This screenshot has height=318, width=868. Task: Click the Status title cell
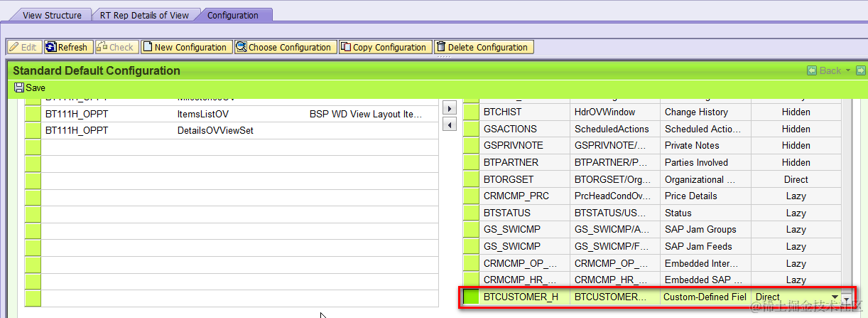pos(705,213)
